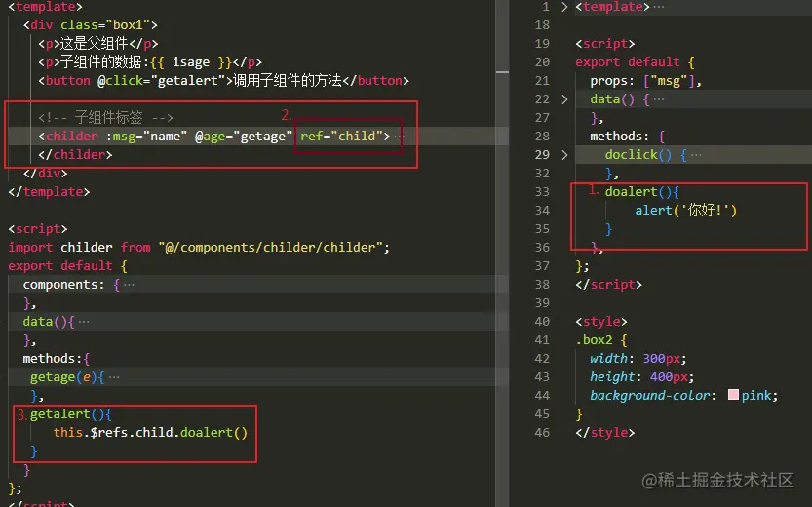Screen dimensions: 812x507
Task: Click the button text 调用子组件的方法
Action: point(288,80)
